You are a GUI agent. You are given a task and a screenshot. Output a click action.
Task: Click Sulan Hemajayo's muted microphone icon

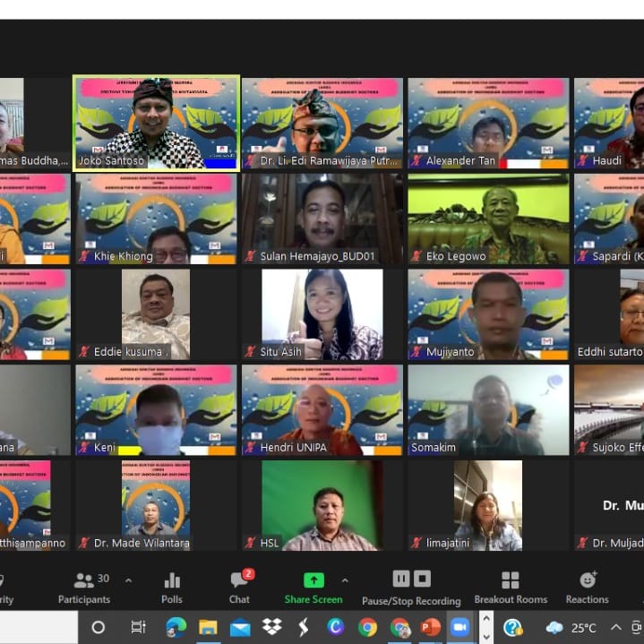click(250, 256)
